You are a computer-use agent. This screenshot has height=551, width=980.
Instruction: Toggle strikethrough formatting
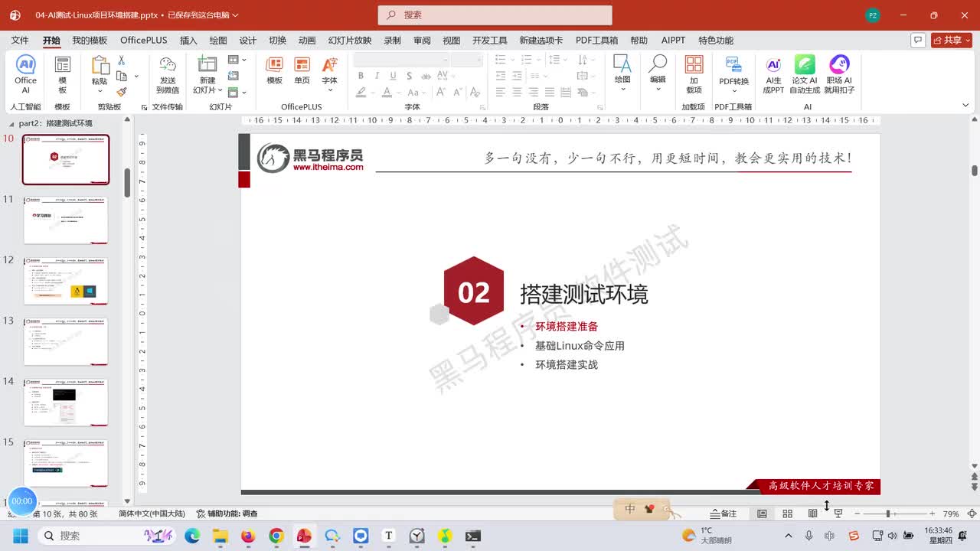[x=425, y=76]
